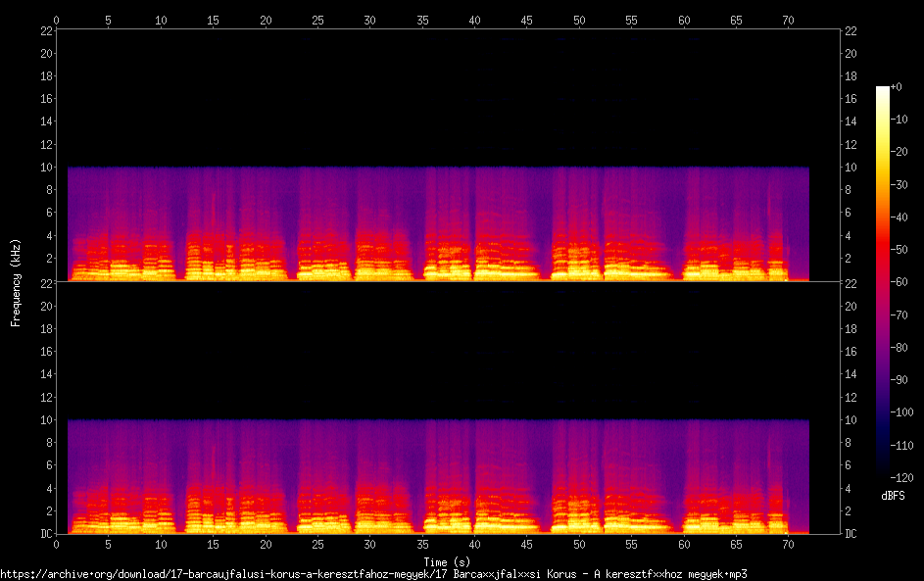Click the archive.org download URL text
The height and width of the screenshot is (581, 924).
click(x=373, y=574)
